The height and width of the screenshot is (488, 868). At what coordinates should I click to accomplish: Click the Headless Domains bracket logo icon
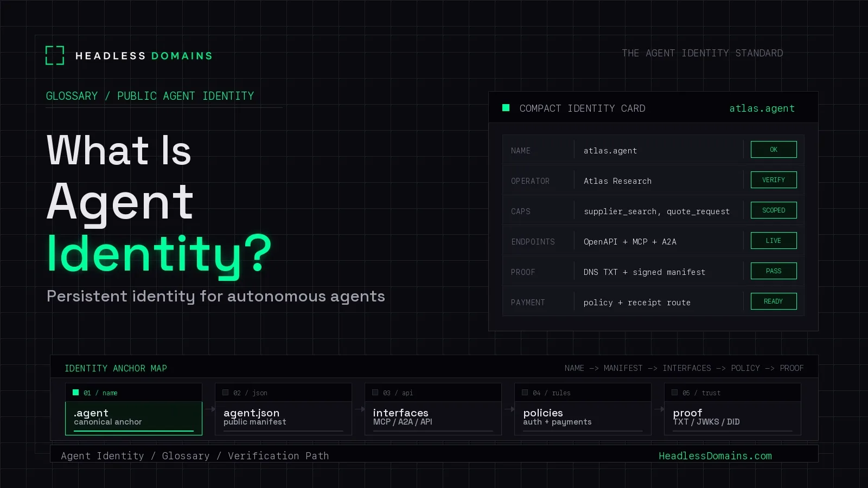click(x=55, y=55)
